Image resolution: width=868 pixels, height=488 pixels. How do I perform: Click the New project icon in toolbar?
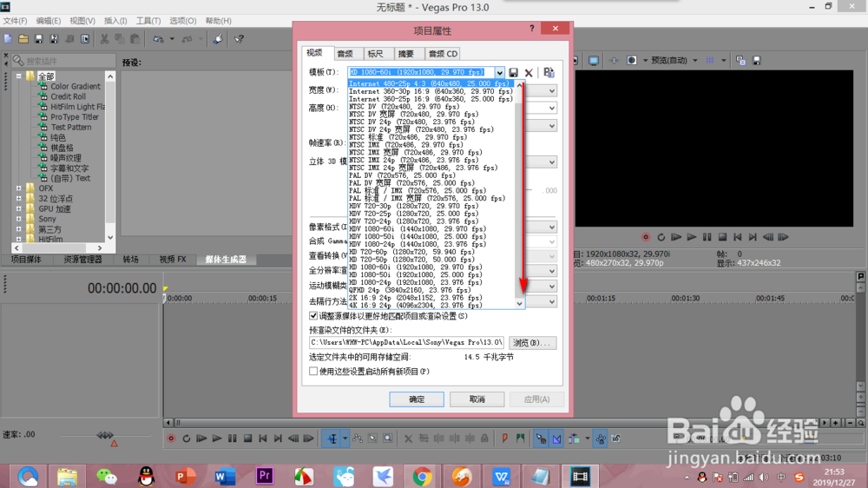8,39
